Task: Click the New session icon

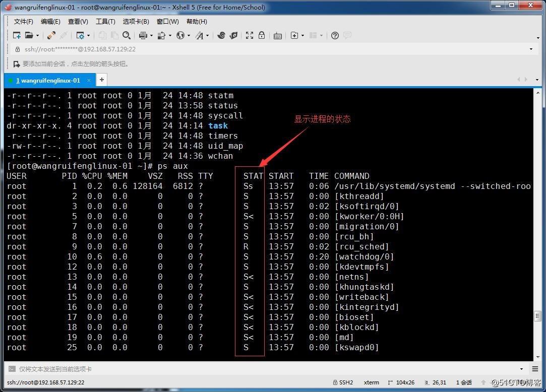Action: [x=16, y=35]
